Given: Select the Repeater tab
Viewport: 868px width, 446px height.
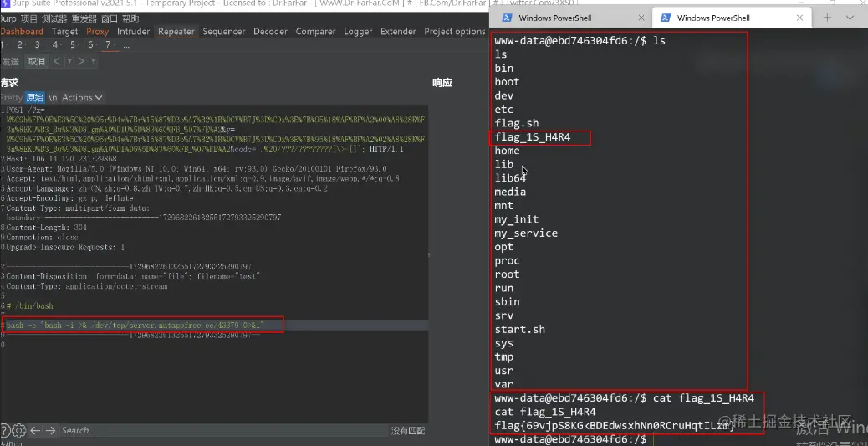Looking at the screenshot, I should [x=176, y=32].
